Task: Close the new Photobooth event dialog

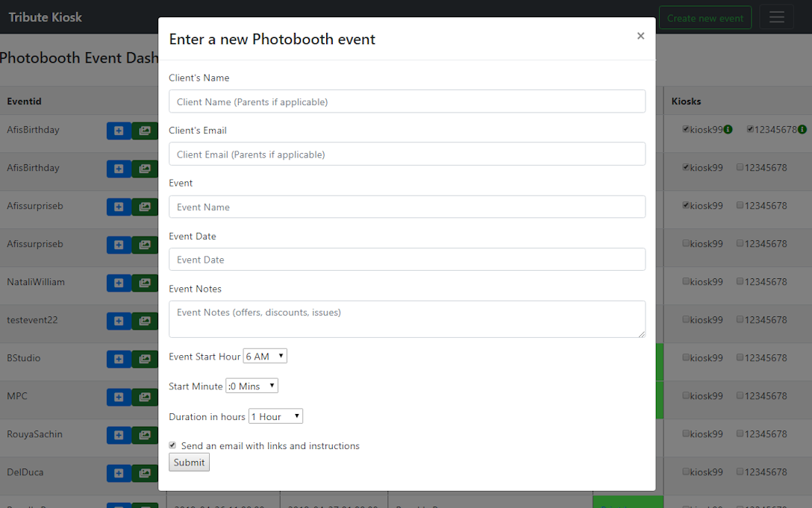Action: click(640, 36)
